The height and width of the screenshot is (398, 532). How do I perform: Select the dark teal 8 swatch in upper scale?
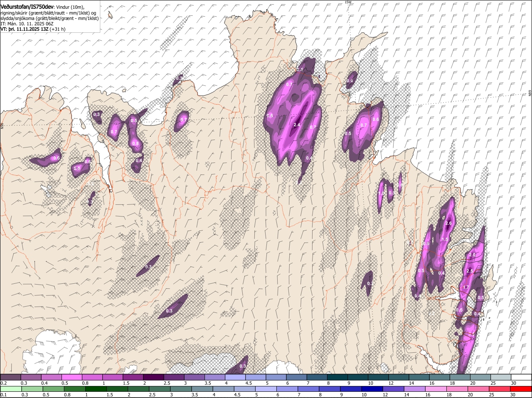point(338,377)
